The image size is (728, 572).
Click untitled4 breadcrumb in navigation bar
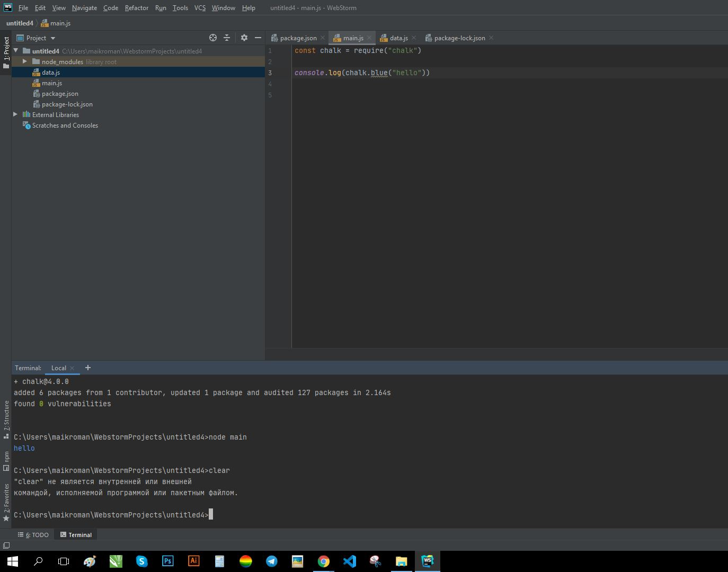coord(20,23)
